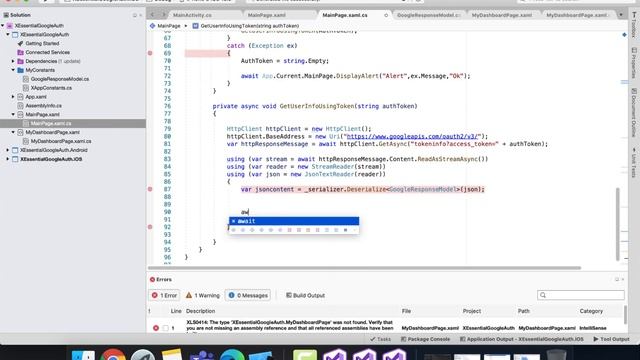Switch to the MyDashboardPage.xaml tab
The height and width of the screenshot is (360, 640).
tap(502, 15)
